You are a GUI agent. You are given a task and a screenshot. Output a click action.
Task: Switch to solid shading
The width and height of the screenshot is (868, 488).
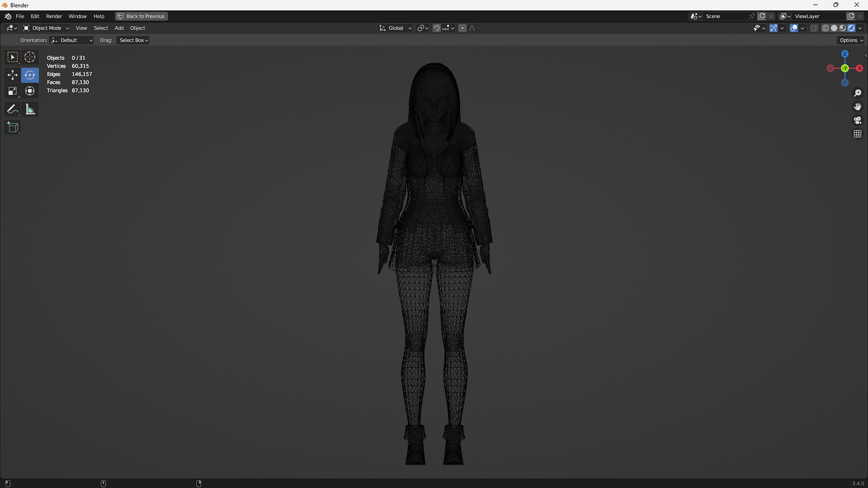pos(834,28)
